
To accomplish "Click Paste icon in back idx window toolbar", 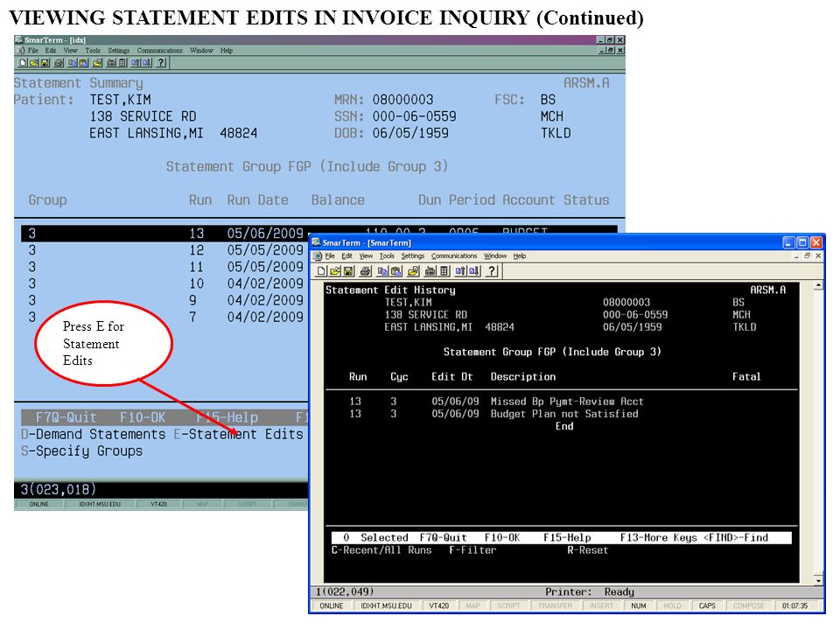I will [x=83, y=63].
